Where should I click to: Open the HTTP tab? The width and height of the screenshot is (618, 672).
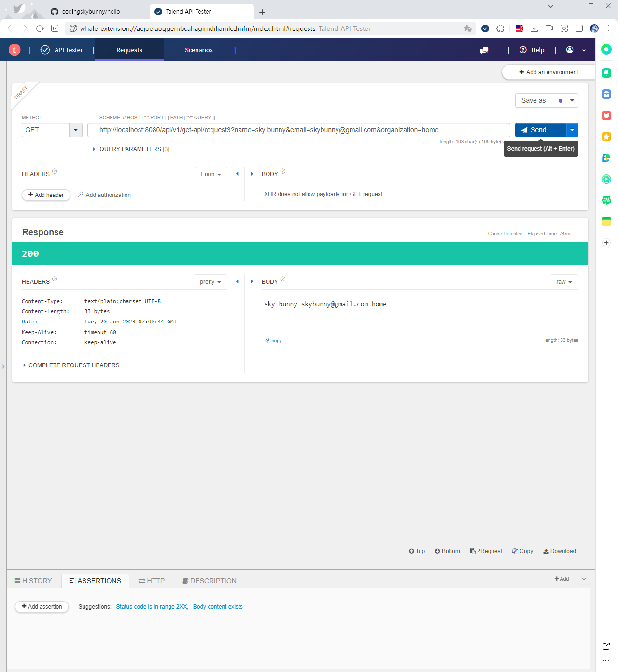[x=152, y=581]
